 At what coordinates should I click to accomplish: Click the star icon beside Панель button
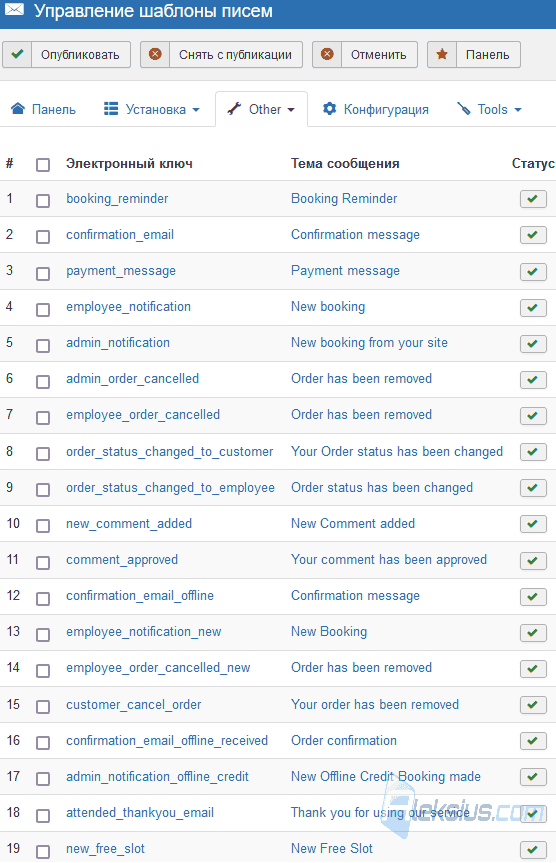click(441, 54)
